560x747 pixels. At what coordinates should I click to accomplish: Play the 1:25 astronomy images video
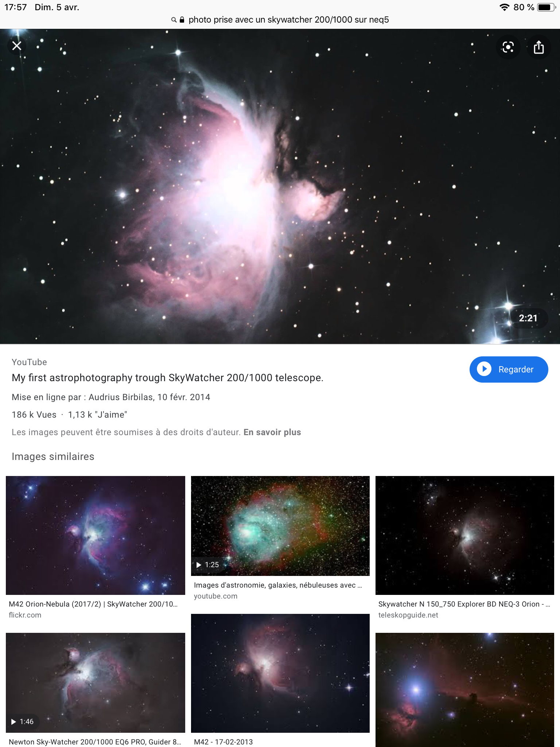(x=280, y=526)
